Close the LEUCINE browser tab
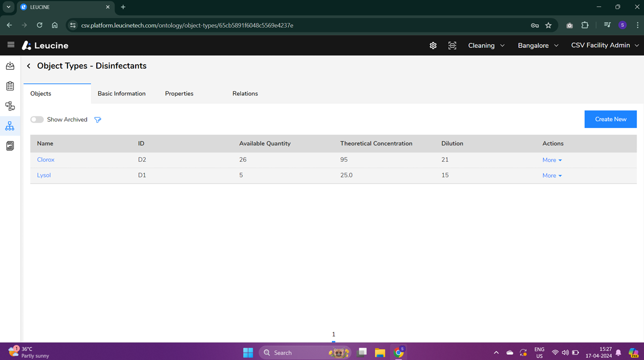Image resolution: width=644 pixels, height=360 pixels. point(107,7)
